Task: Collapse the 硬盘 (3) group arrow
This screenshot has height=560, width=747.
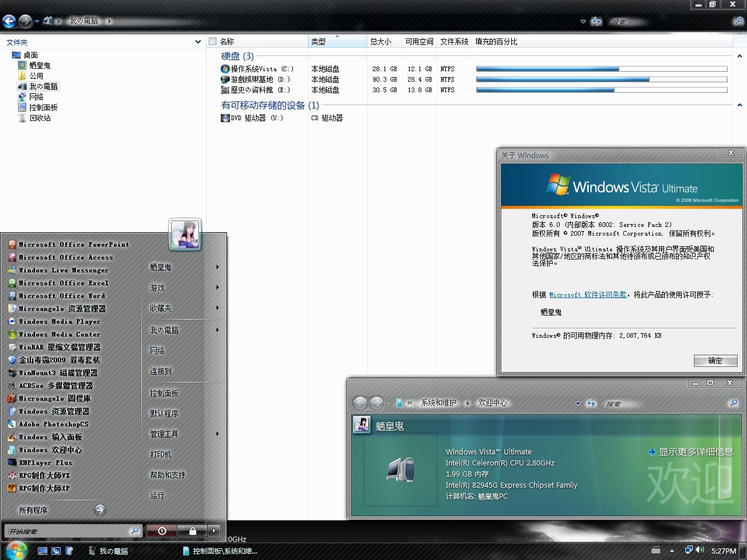Action: click(740, 57)
